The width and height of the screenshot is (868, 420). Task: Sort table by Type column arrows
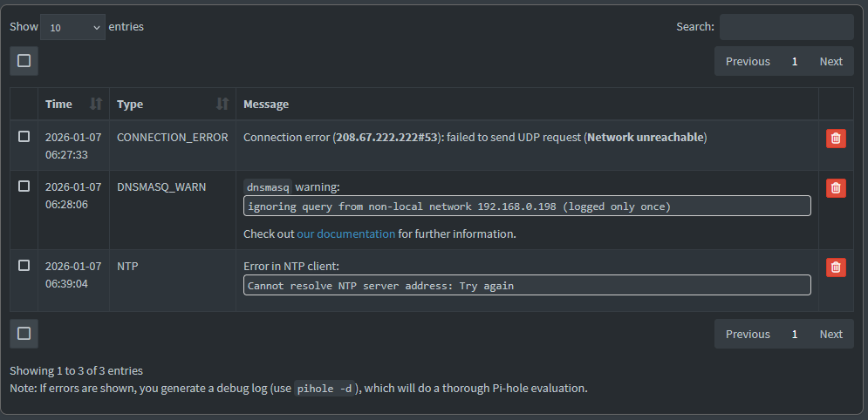pos(222,104)
